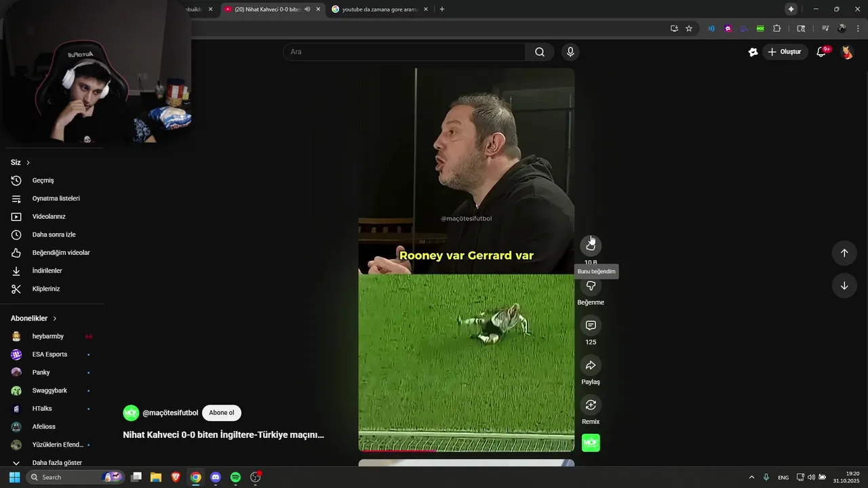Viewport: 868px width, 488px height.
Task: Click install app icon in address bar
Action: click(x=674, y=28)
